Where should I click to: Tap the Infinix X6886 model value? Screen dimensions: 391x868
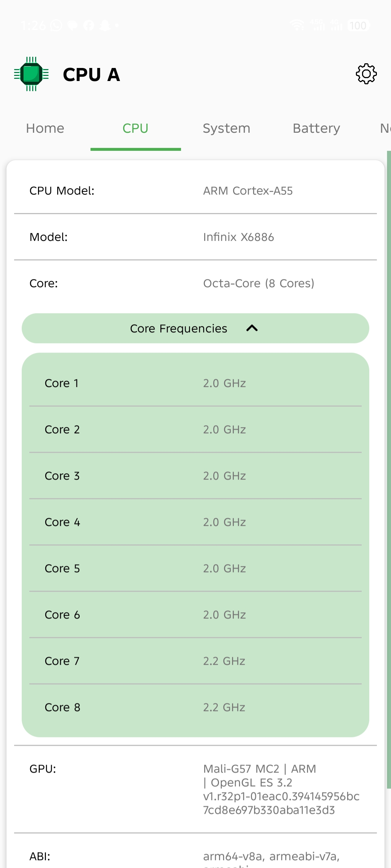(x=238, y=237)
